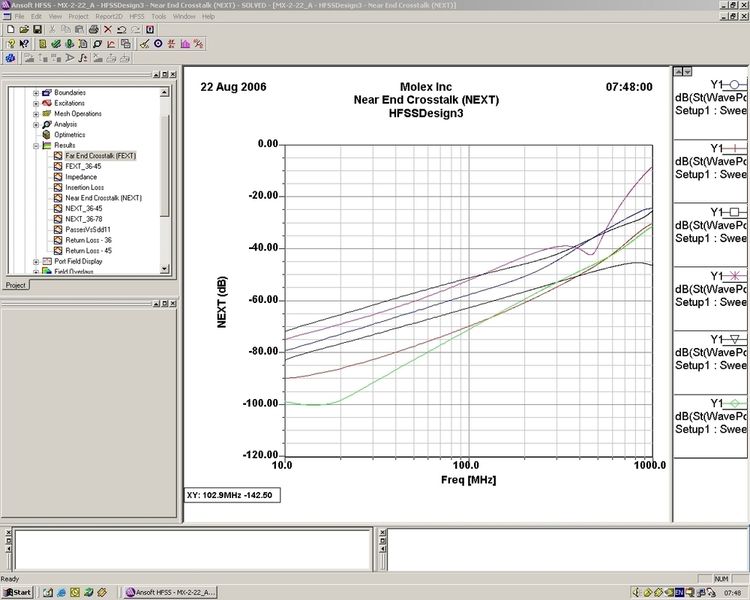Click Ansoft HFSS taskbar button

[170, 592]
